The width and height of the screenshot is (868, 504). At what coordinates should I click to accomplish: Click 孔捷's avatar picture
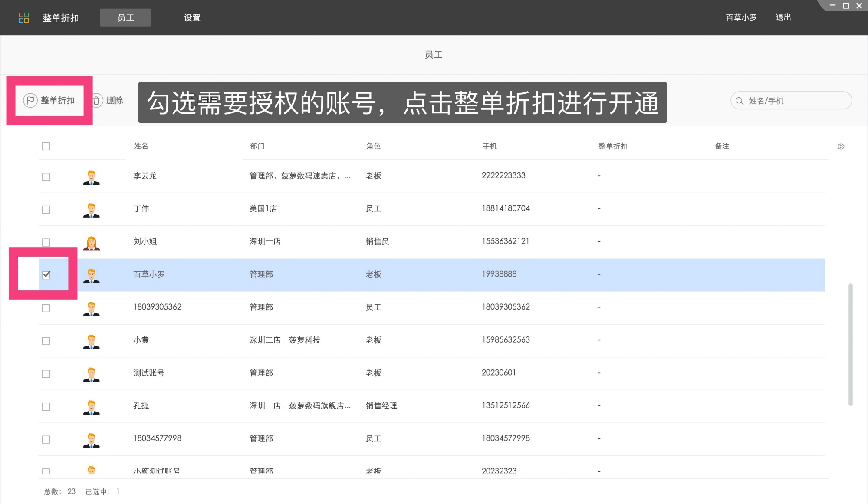click(91, 406)
